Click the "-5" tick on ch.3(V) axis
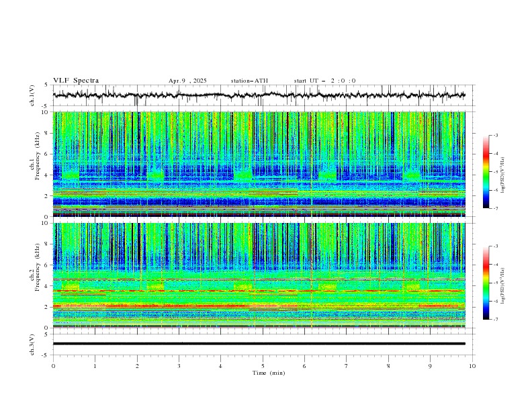Viewport: 532px width, 411px height. click(x=45, y=355)
